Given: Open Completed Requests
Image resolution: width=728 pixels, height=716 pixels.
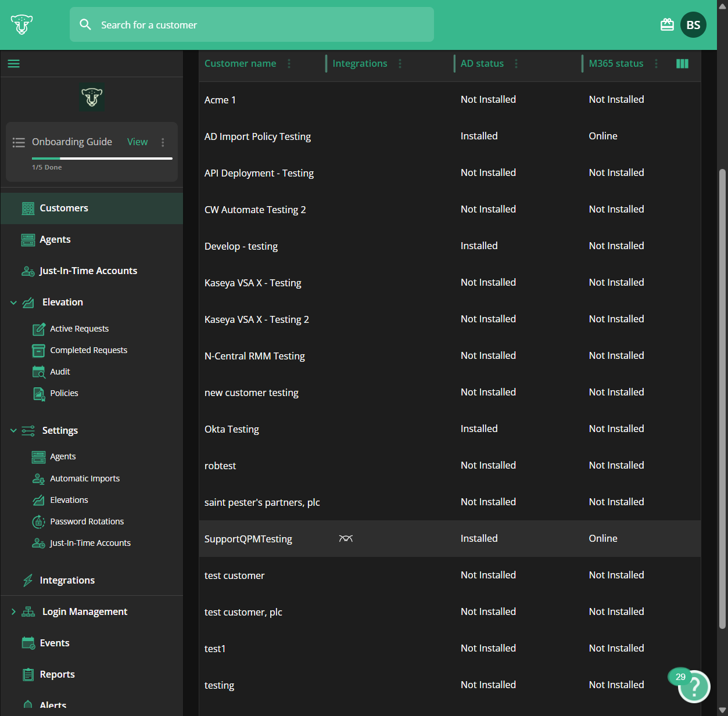Looking at the screenshot, I should point(89,351).
